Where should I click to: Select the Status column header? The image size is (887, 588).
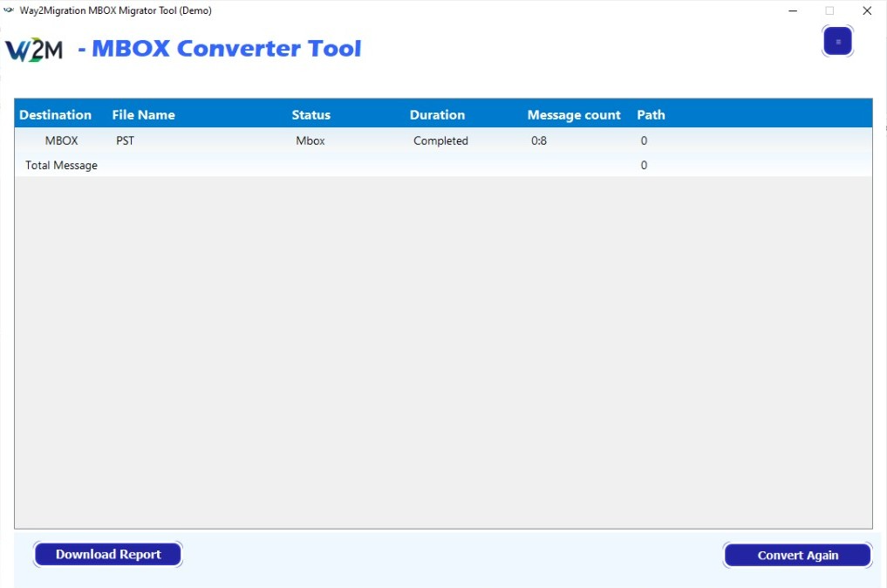310,115
